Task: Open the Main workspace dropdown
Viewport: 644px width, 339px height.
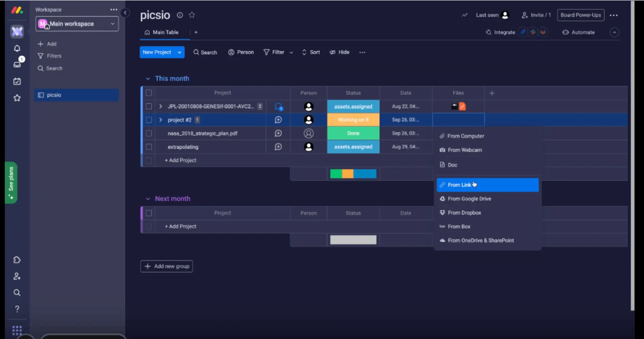Action: point(77,24)
